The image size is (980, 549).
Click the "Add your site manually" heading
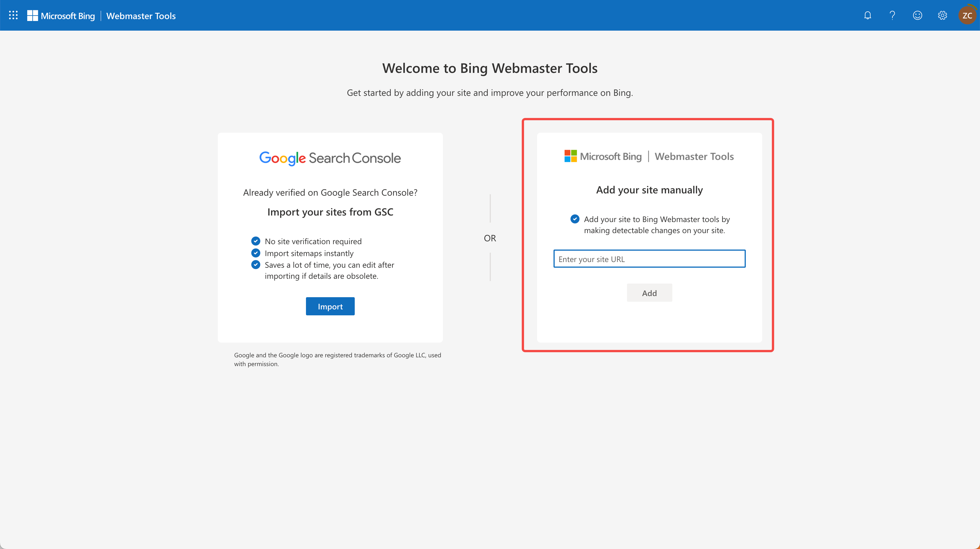click(x=649, y=190)
